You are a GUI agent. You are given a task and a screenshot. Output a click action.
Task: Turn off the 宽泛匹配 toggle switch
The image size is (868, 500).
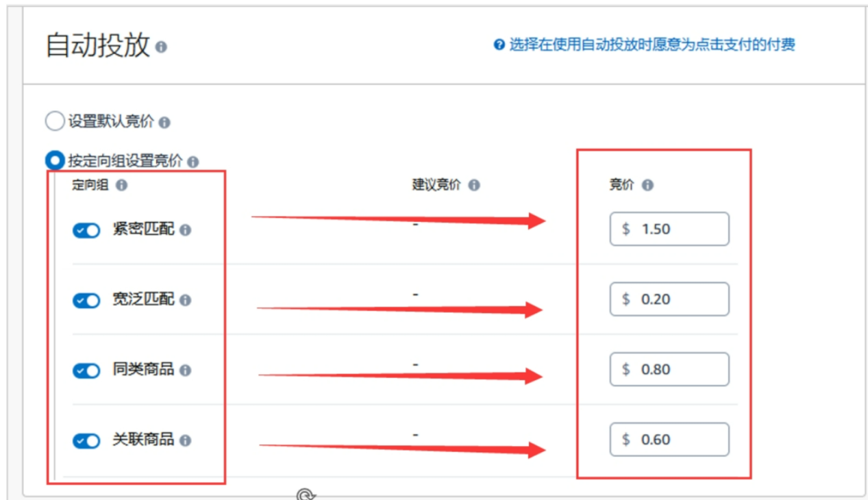pos(86,301)
